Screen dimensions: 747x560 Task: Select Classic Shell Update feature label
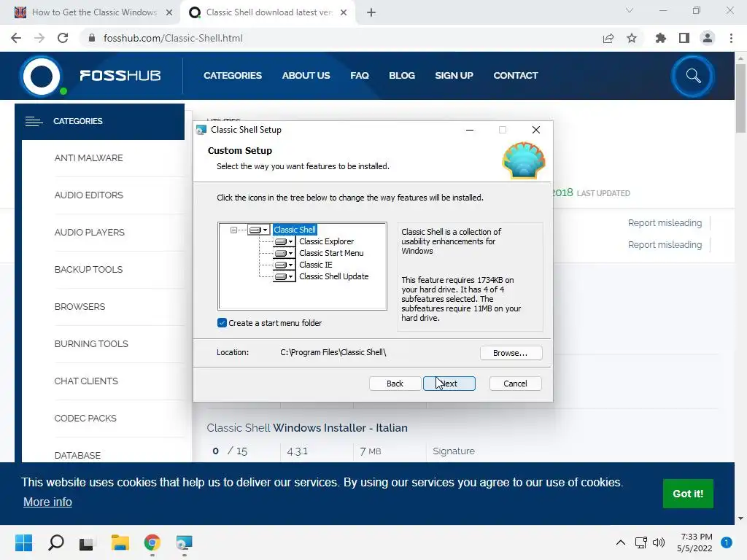tap(333, 276)
